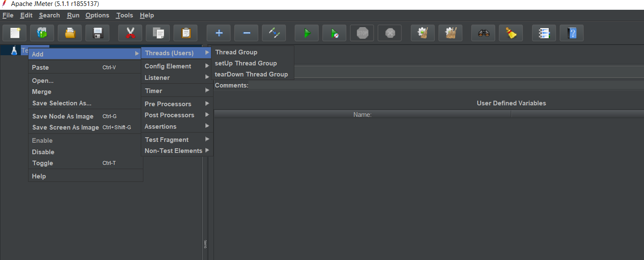This screenshot has height=260, width=644.
Task: Click Disable in the context menu
Action: pos(43,152)
